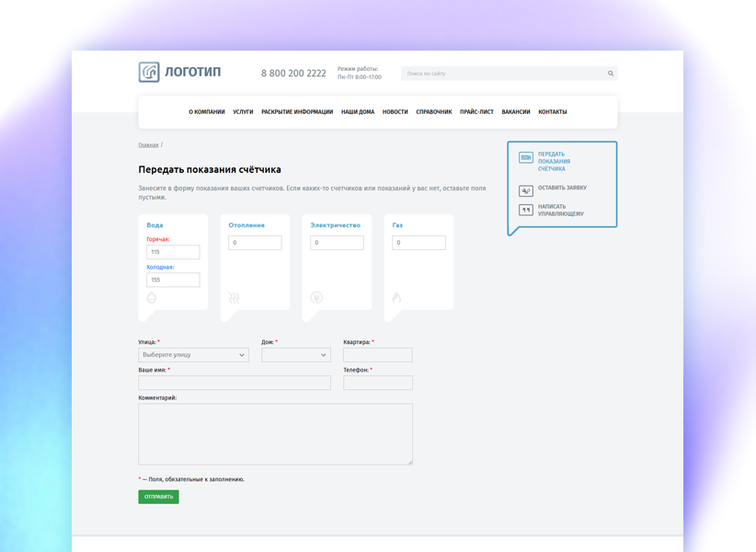
Task: Click the heating radiator icon
Action: [x=235, y=298]
